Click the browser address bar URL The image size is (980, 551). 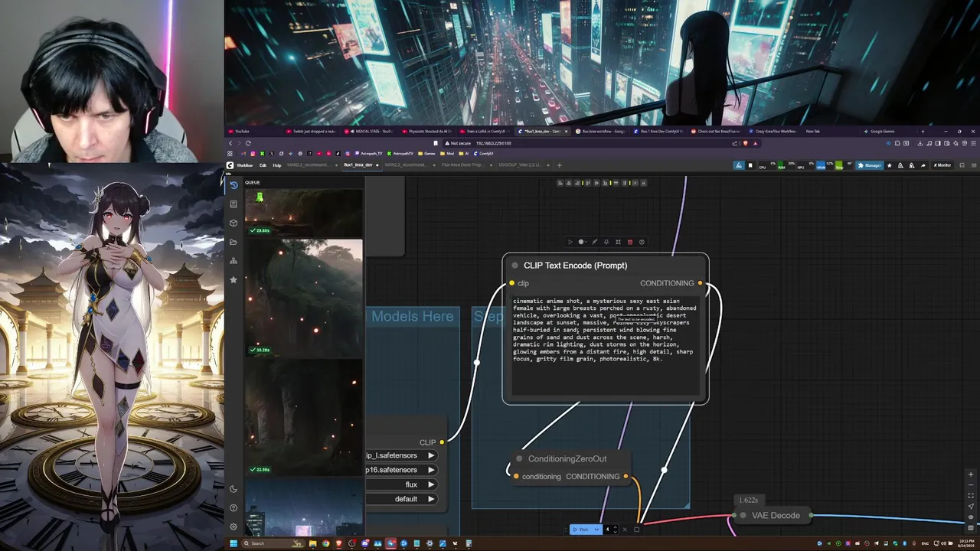coord(493,143)
